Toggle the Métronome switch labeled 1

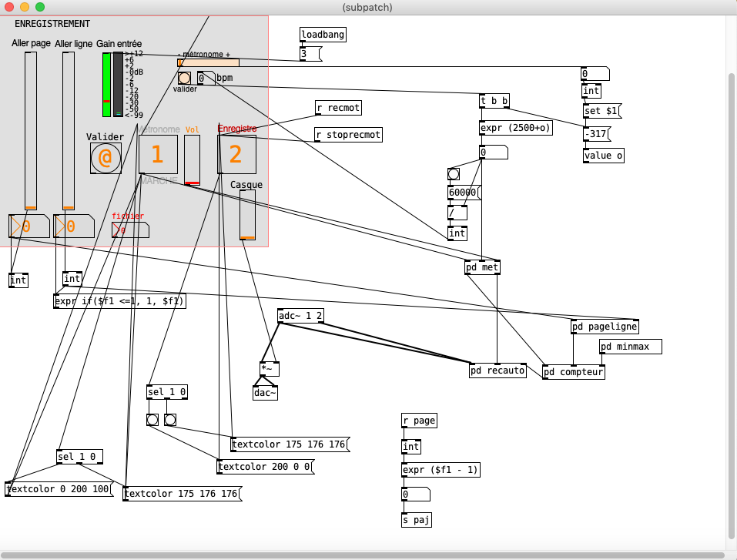pyautogui.click(x=158, y=154)
